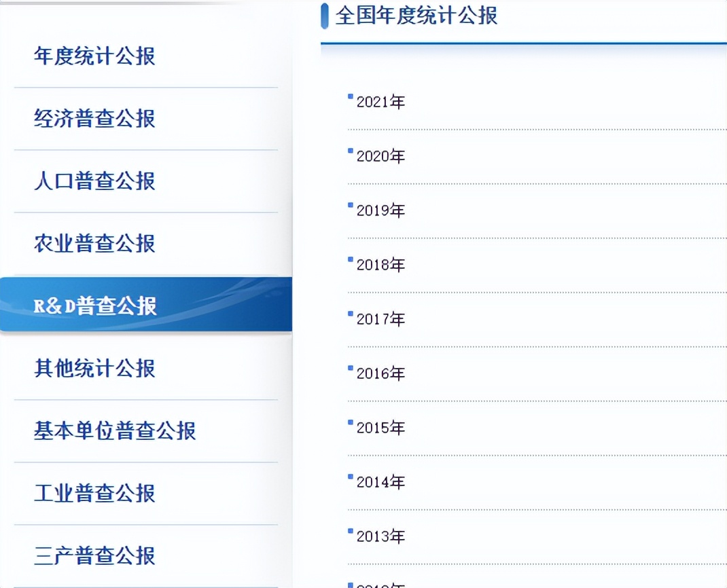Open 其他统计公报 in sidebar
727x588 pixels.
click(x=94, y=369)
